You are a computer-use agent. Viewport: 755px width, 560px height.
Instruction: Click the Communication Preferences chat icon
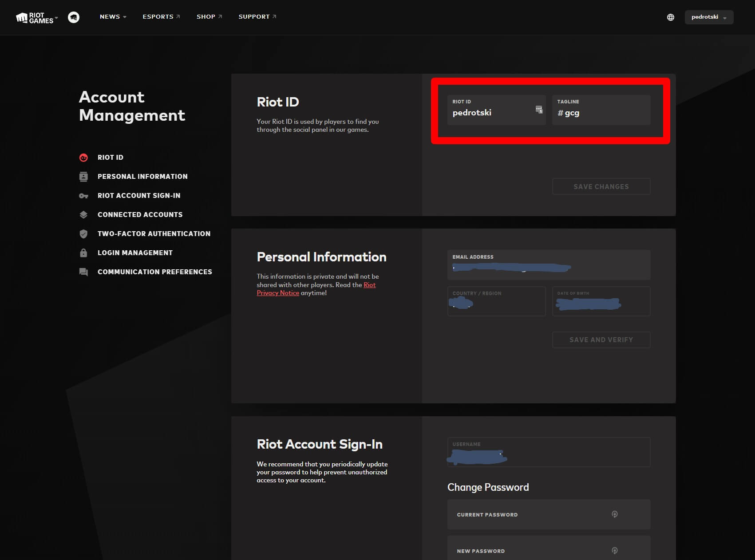coord(83,272)
